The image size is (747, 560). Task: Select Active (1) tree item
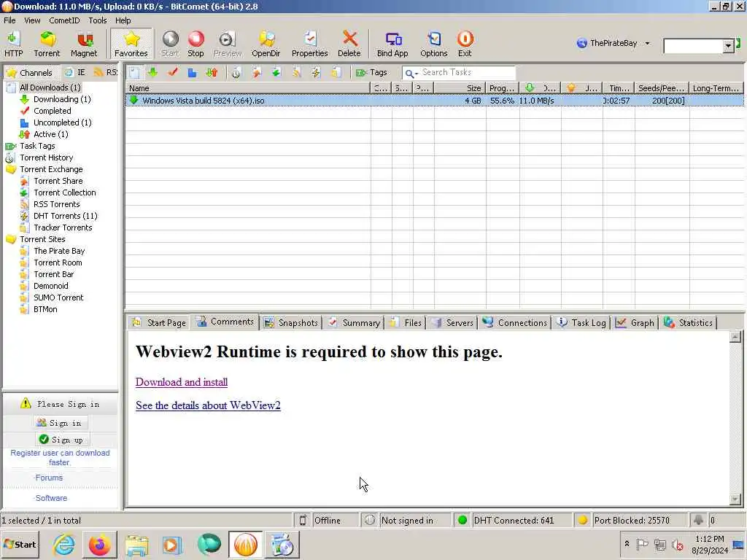(x=50, y=134)
